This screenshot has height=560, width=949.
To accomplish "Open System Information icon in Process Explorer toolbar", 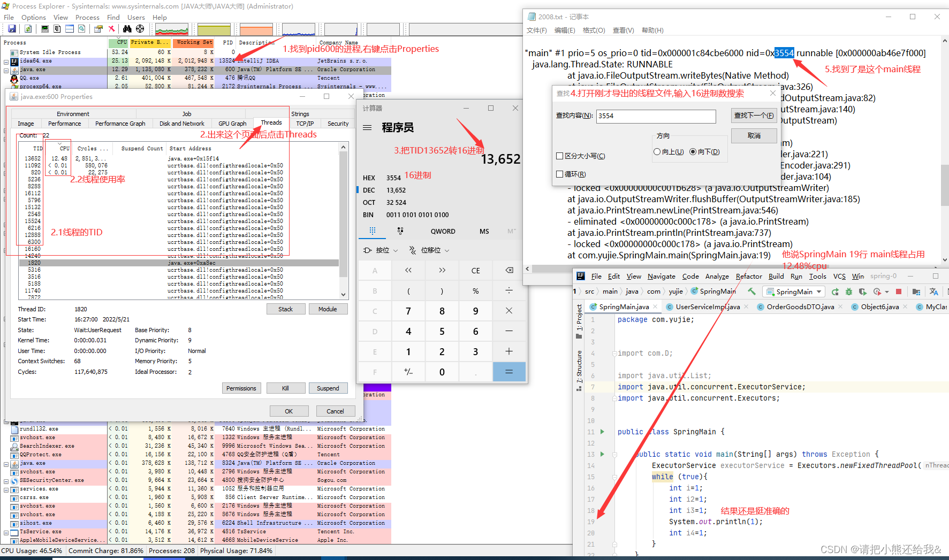I will 45,29.
